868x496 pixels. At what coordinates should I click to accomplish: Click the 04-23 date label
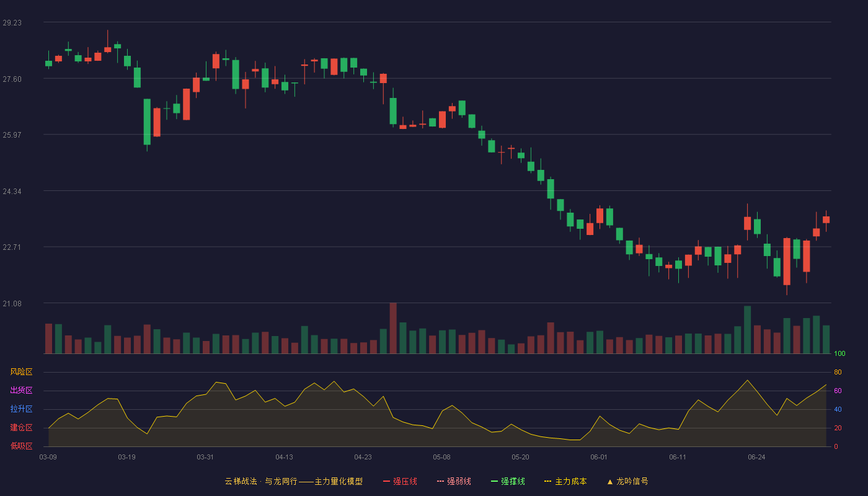pos(363,457)
